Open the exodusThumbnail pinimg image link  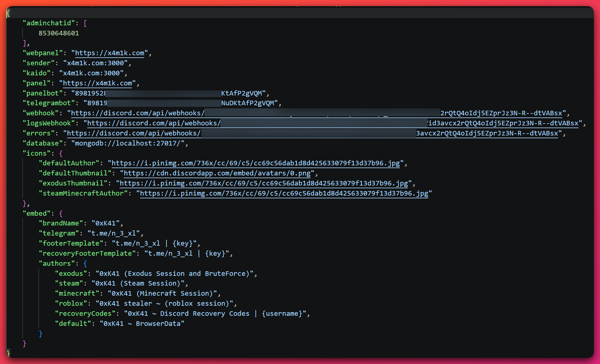pos(264,183)
